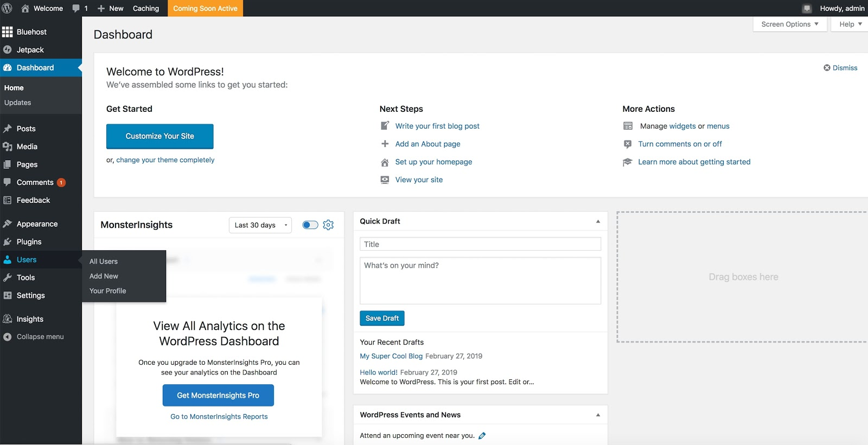The image size is (868, 445).
Task: Select Your Profile from Users submenu
Action: tap(108, 291)
